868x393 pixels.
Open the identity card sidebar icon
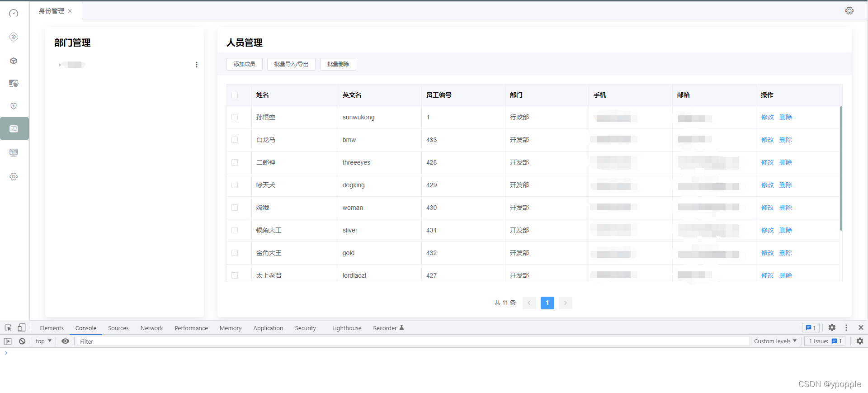click(x=14, y=129)
